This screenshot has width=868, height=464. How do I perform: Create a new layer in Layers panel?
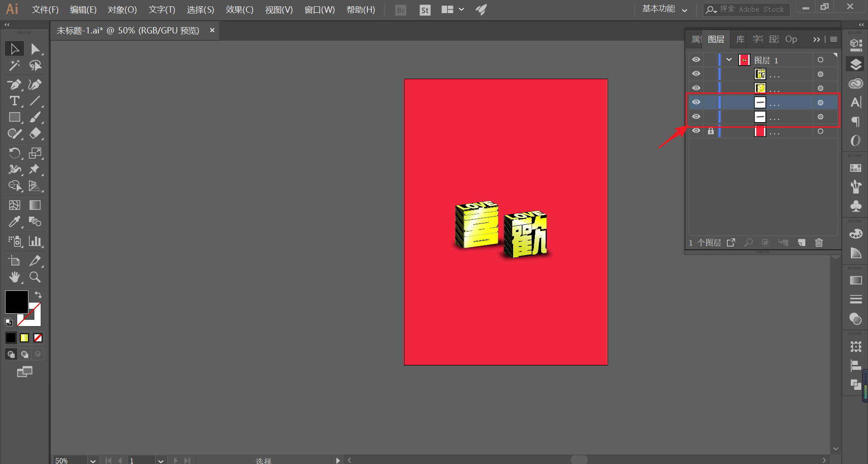802,243
